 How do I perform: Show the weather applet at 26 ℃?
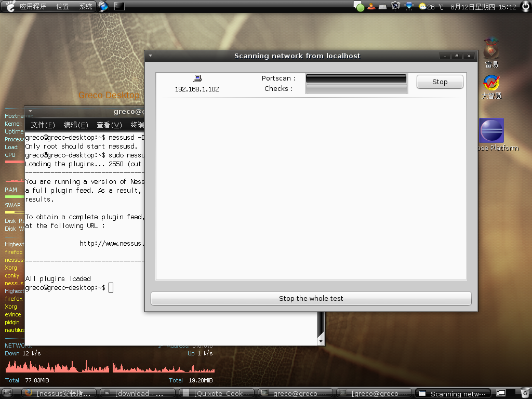tap(431, 7)
